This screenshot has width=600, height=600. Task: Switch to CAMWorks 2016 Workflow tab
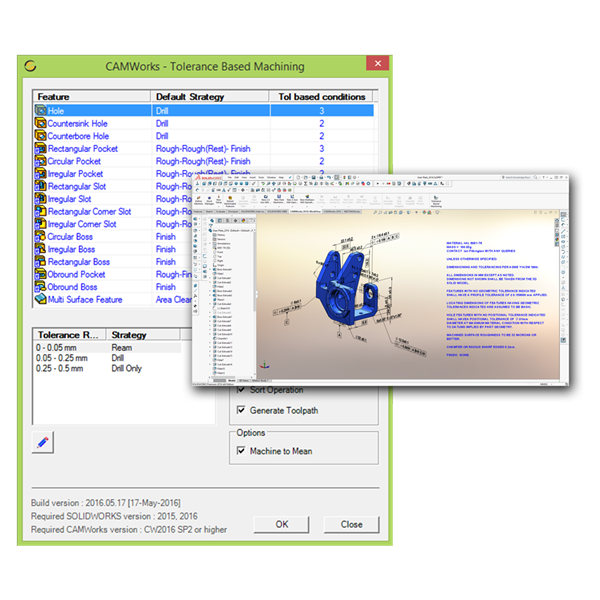pyautogui.click(x=305, y=212)
